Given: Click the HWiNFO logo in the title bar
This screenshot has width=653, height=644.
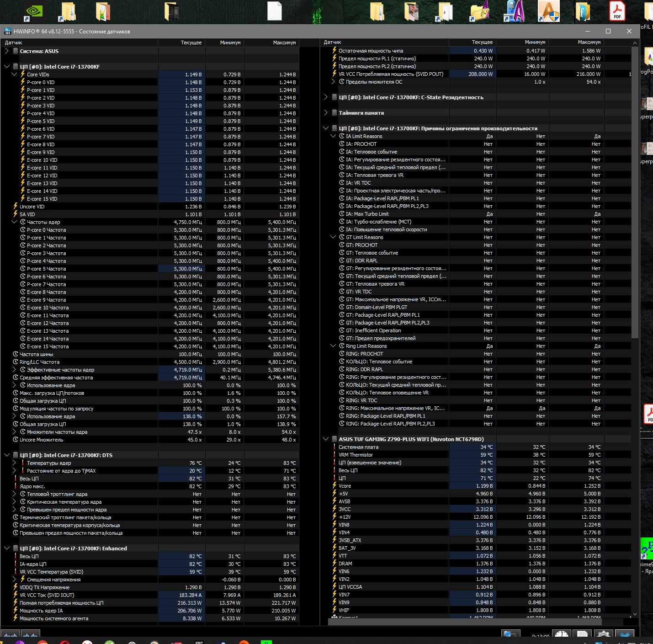Looking at the screenshot, I should pos(8,31).
